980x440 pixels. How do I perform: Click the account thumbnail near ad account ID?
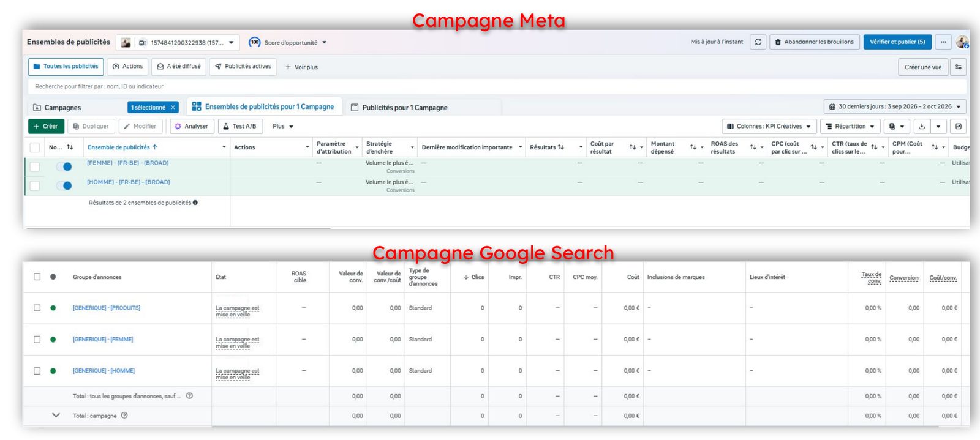coord(126,42)
